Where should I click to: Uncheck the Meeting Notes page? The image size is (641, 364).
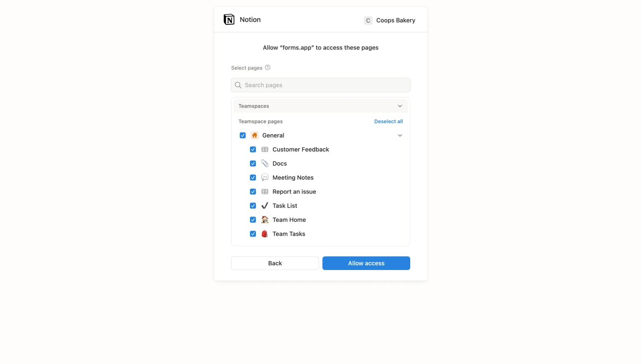pyautogui.click(x=253, y=177)
